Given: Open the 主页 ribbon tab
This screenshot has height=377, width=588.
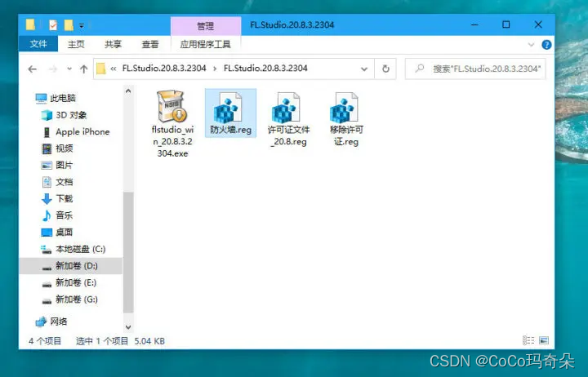Looking at the screenshot, I should pyautogui.click(x=76, y=44).
